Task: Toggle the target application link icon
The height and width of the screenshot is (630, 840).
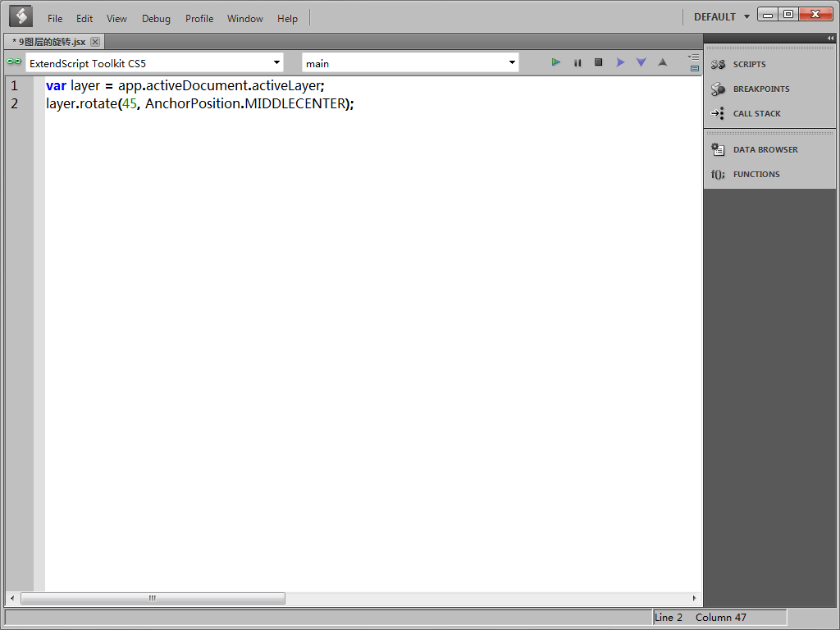Action: tap(15, 62)
